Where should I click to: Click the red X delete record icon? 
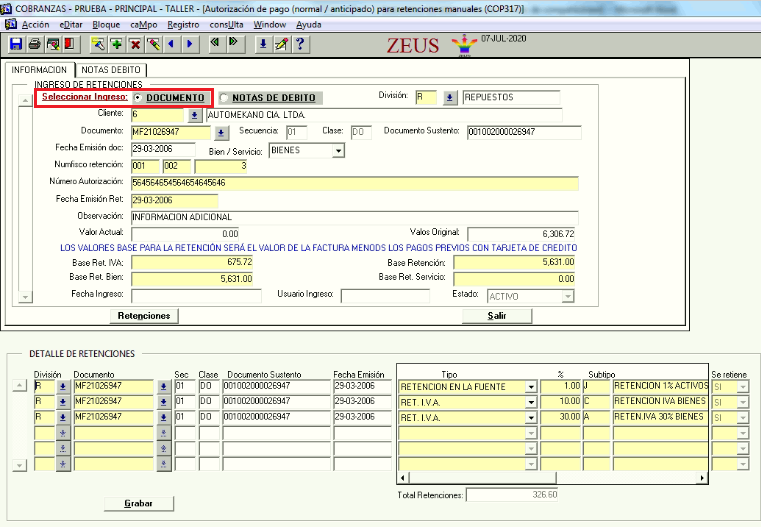click(135, 44)
